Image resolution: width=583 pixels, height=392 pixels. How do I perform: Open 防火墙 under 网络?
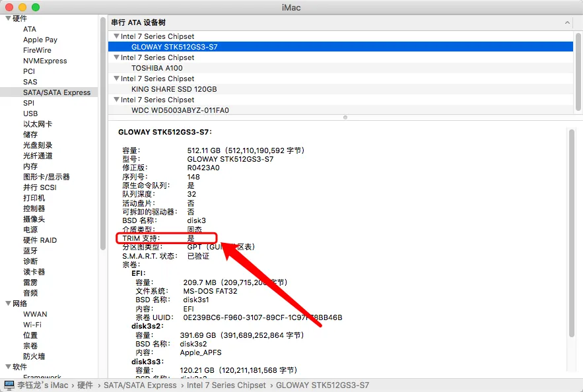click(34, 356)
